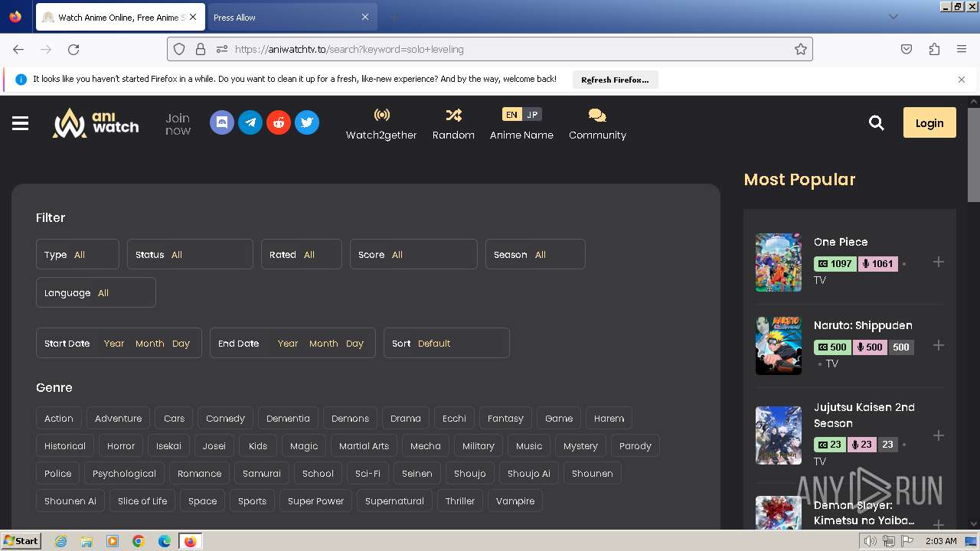
Task: Open the Twitter icon
Action: point(307,122)
